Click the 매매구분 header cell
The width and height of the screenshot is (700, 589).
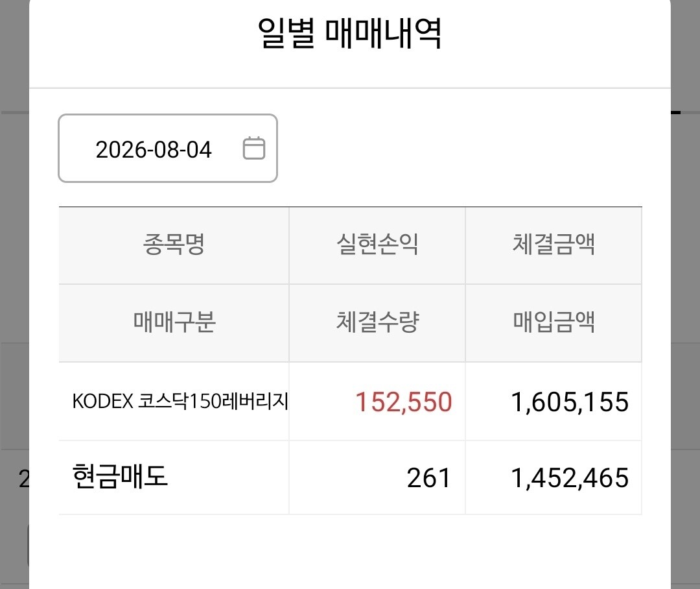[x=174, y=322]
